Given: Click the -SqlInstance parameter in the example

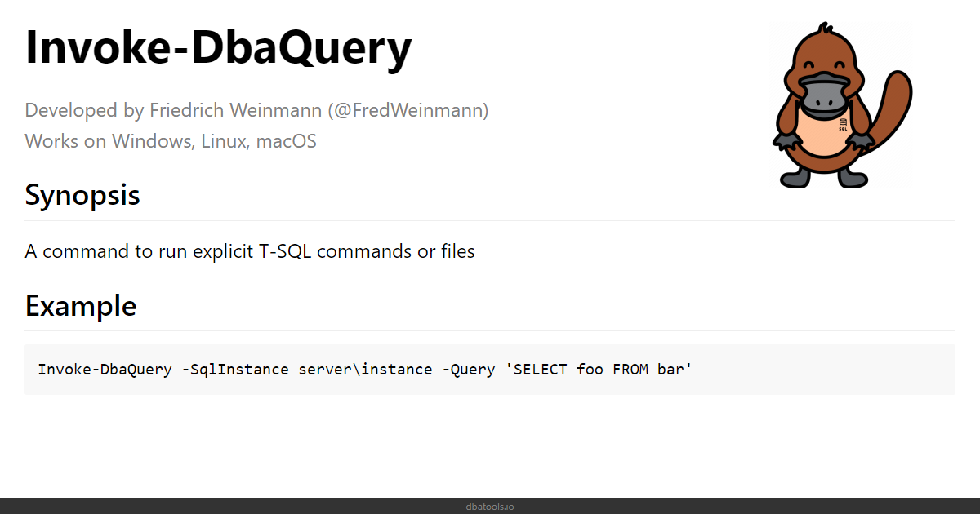Looking at the screenshot, I should click(x=235, y=370).
